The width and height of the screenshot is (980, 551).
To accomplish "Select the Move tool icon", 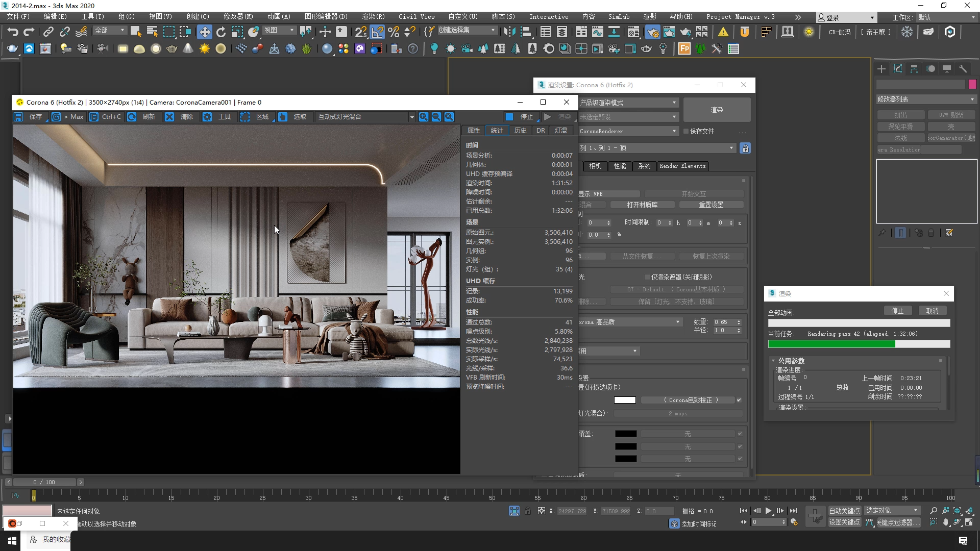I will coord(204,32).
